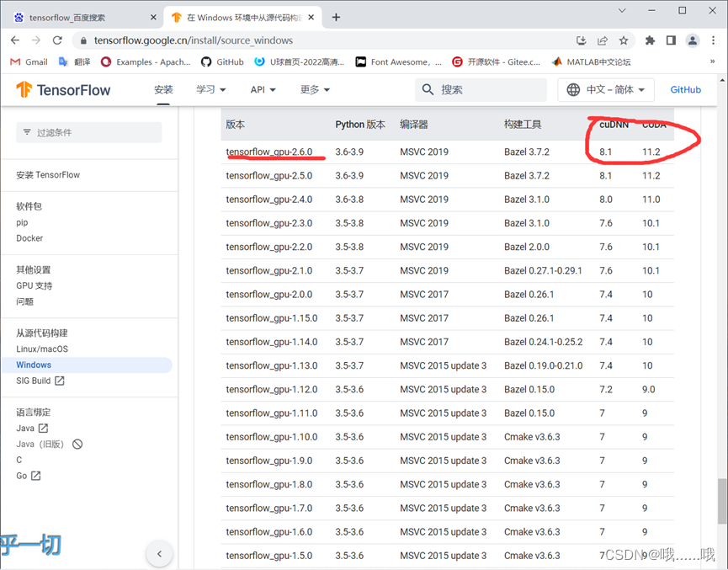The height and width of the screenshot is (570, 728).
Task: Open the MATLAB中文论坛 bookmark
Action: click(591, 61)
